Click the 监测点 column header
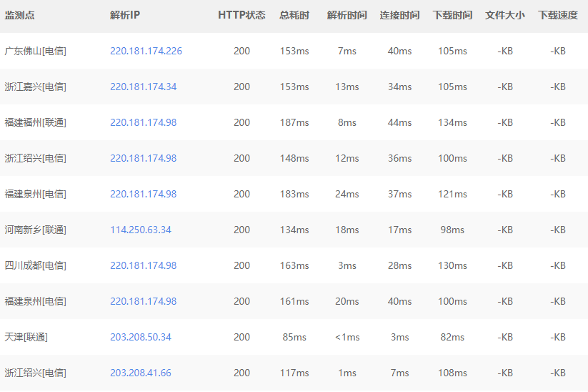 20,15
